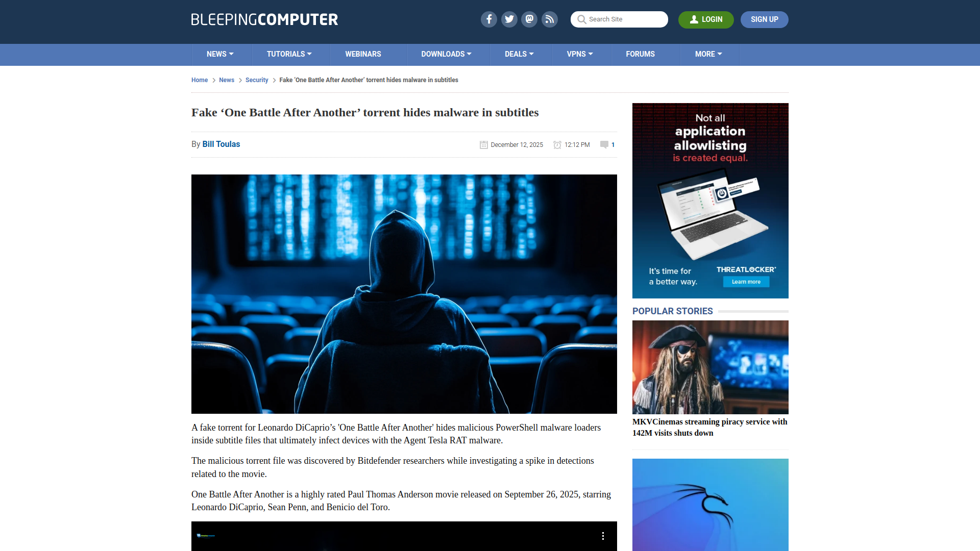Click the SIGN UP button

[764, 19]
